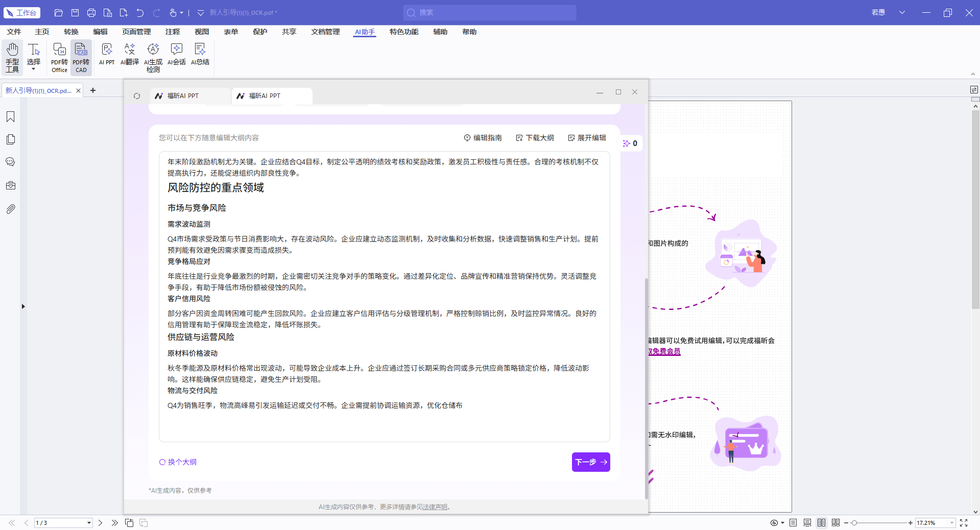The image size is (980, 530).
Task: Click the zoom slider handle
Action: coord(854,523)
